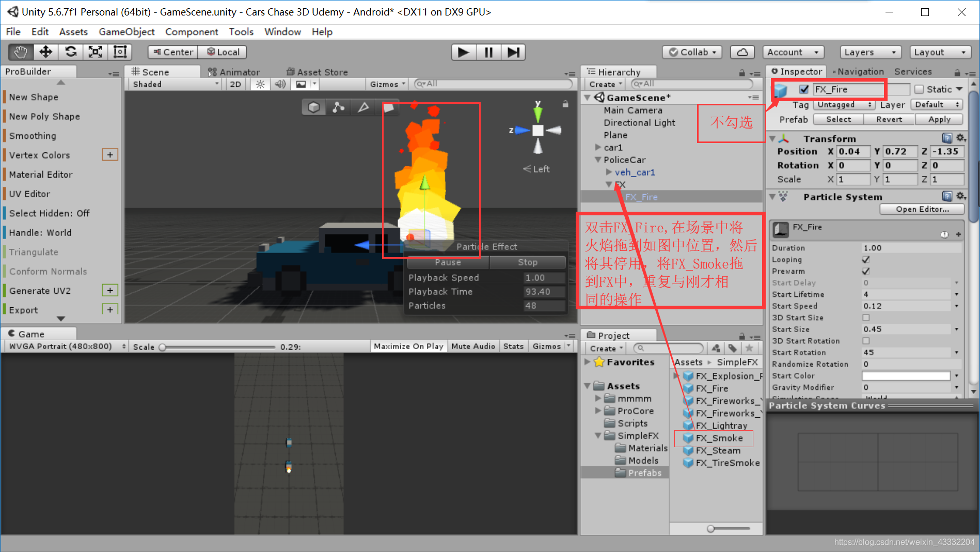Image resolution: width=980 pixels, height=552 pixels.
Task: Open the Cloud services icon
Action: (742, 52)
